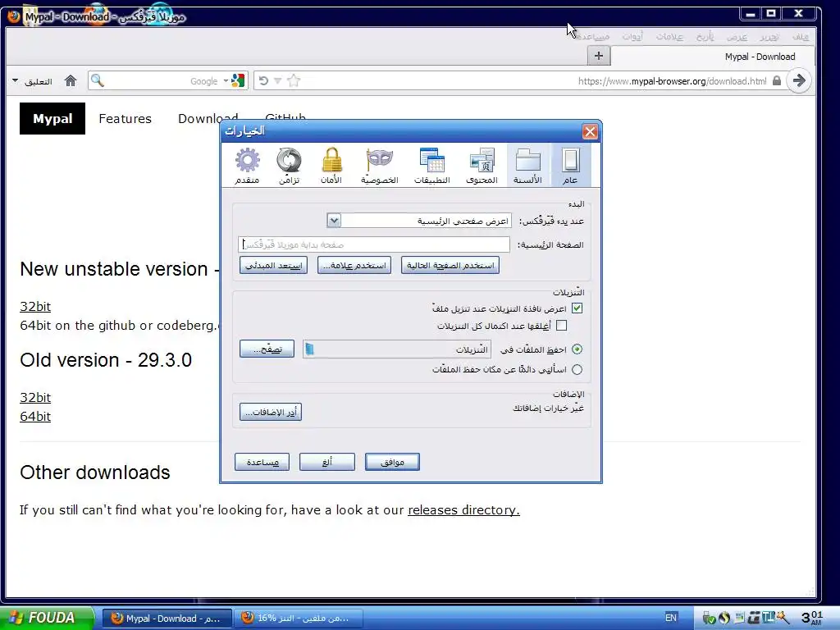Select the General (عام) options pane
840x630 pixels.
[571, 166]
